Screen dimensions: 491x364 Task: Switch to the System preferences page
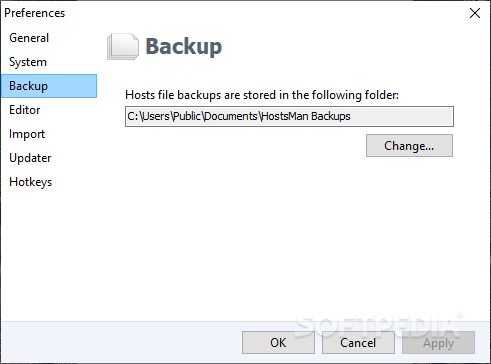[x=28, y=62]
